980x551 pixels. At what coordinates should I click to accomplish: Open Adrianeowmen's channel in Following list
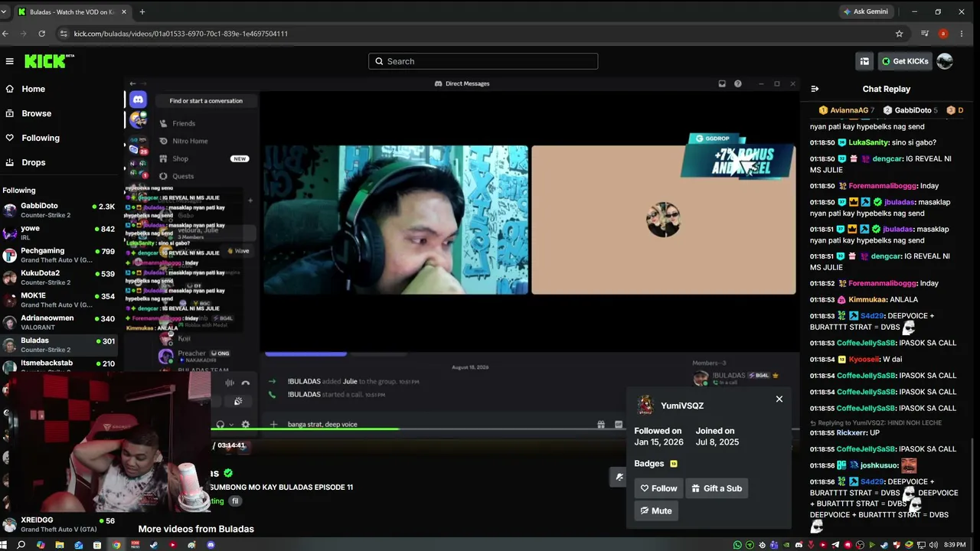60,322
